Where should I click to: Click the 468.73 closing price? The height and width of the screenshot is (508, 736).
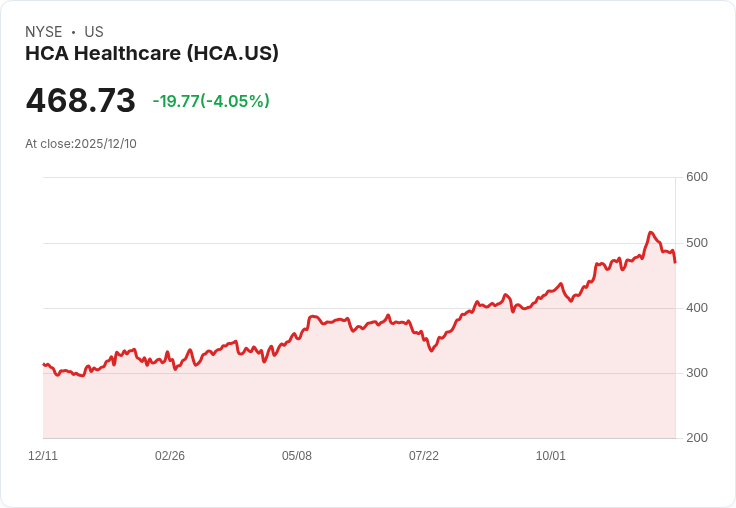81,101
